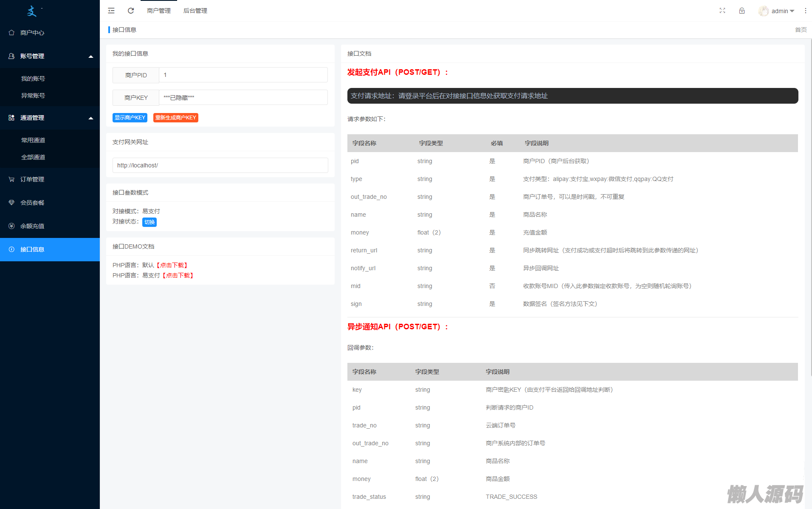Switch to the 后台管理 top tab
Image resolution: width=812 pixels, height=509 pixels.
[x=195, y=11]
